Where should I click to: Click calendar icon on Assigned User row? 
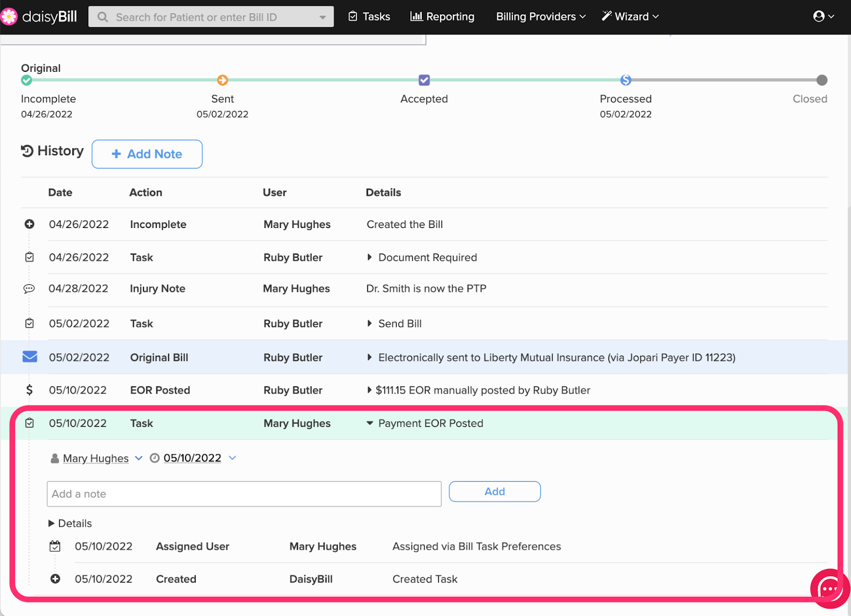click(55, 546)
